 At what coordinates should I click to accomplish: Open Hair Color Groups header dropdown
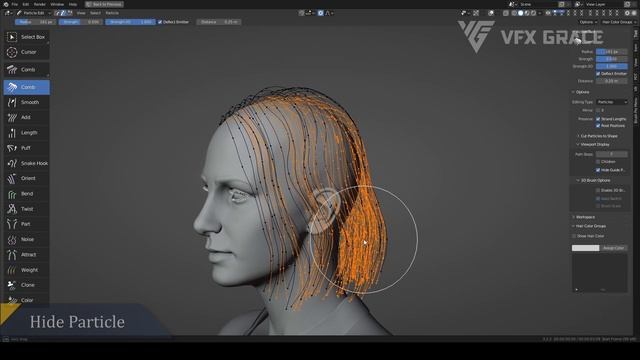618,22
